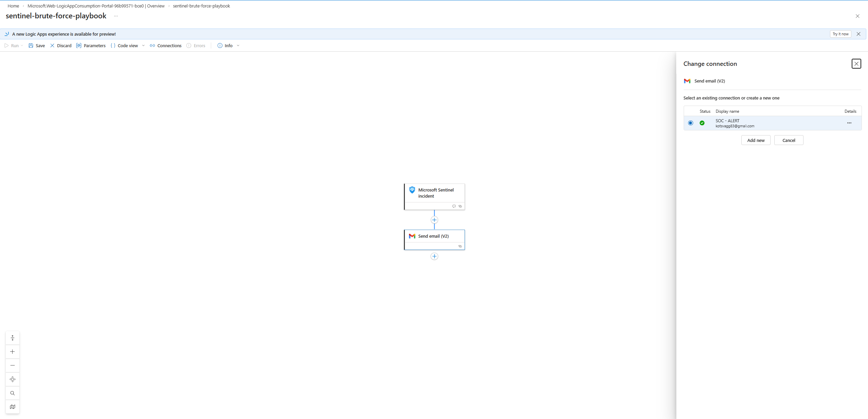Image resolution: width=868 pixels, height=419 pixels.
Task: Click the Add new connection button
Action: (x=756, y=140)
